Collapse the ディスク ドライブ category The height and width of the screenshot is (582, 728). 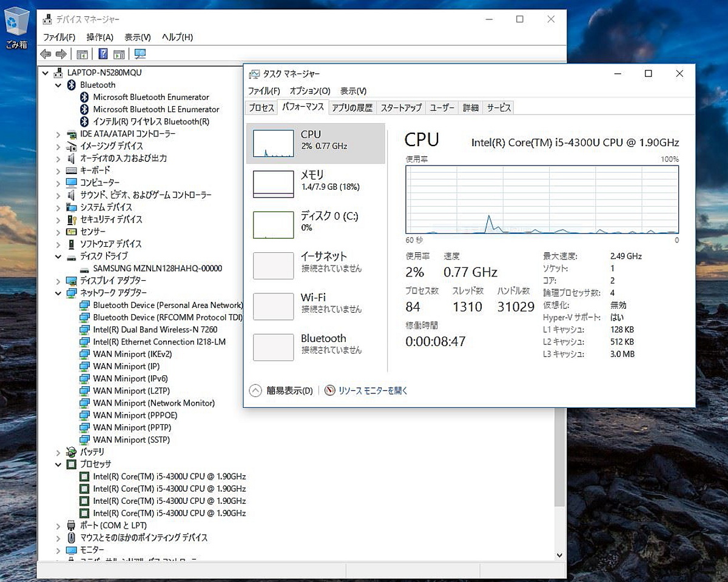point(58,256)
